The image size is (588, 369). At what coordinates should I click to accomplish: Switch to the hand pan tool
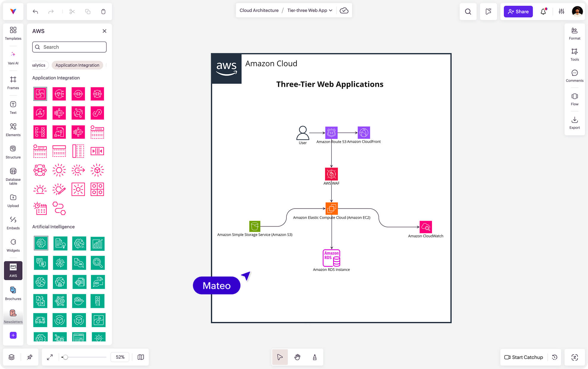(297, 357)
